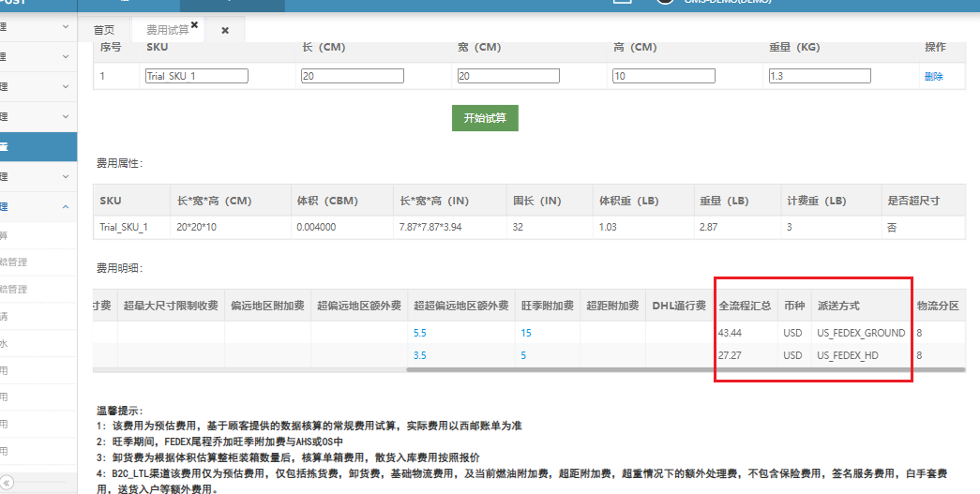Select the 是否超尺寸 value 否

(x=892, y=228)
